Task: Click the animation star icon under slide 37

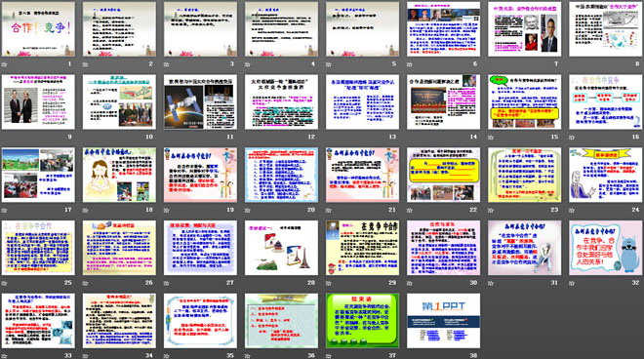Action: click(x=329, y=356)
